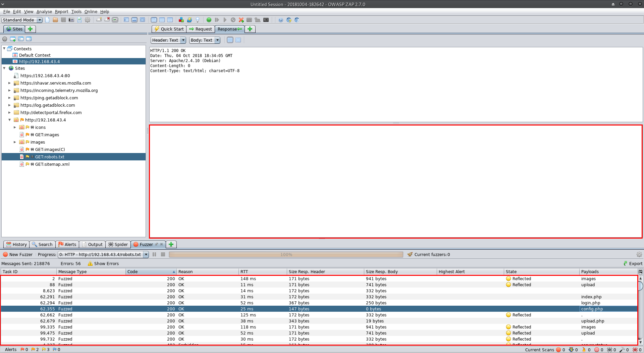The width and height of the screenshot is (644, 353).
Task: Pause the fuzzer with the pause icon
Action: point(154,254)
